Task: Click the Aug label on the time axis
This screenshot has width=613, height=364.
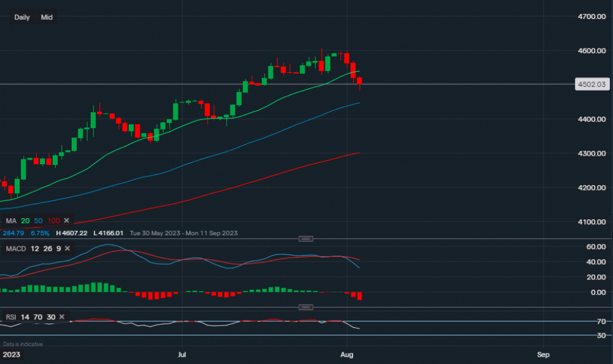Action: [347, 354]
